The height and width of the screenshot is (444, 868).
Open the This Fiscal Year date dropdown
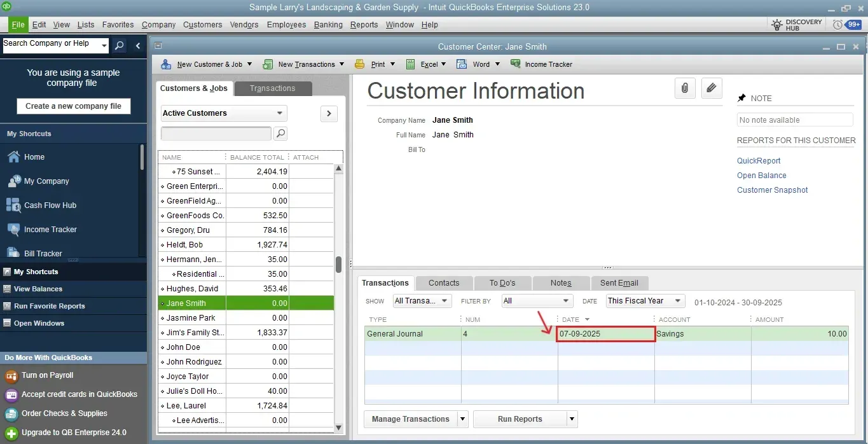(645, 301)
